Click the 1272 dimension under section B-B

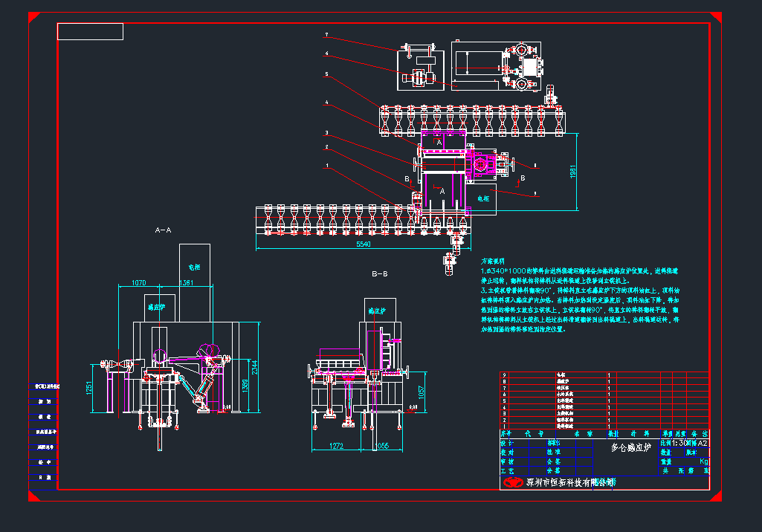pos(336,446)
